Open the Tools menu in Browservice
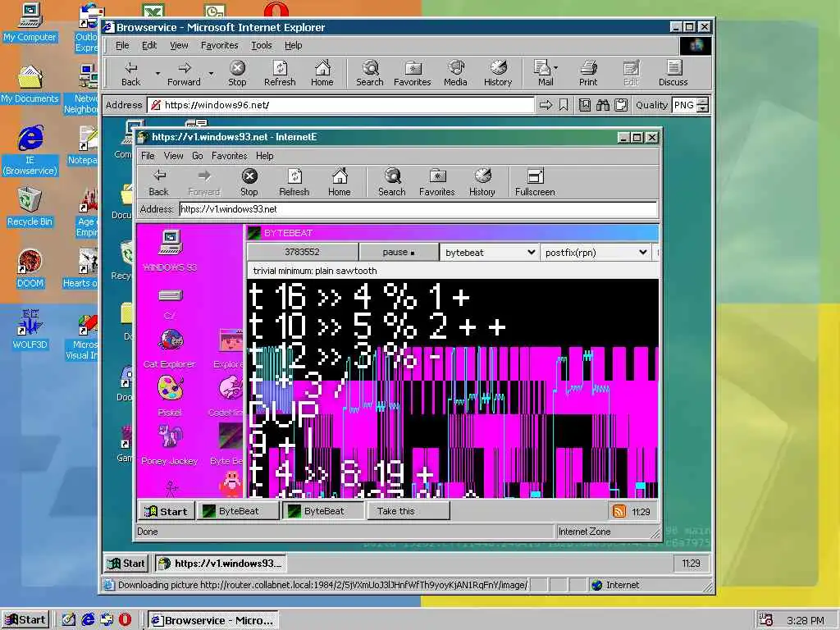The image size is (840, 630). (x=262, y=46)
